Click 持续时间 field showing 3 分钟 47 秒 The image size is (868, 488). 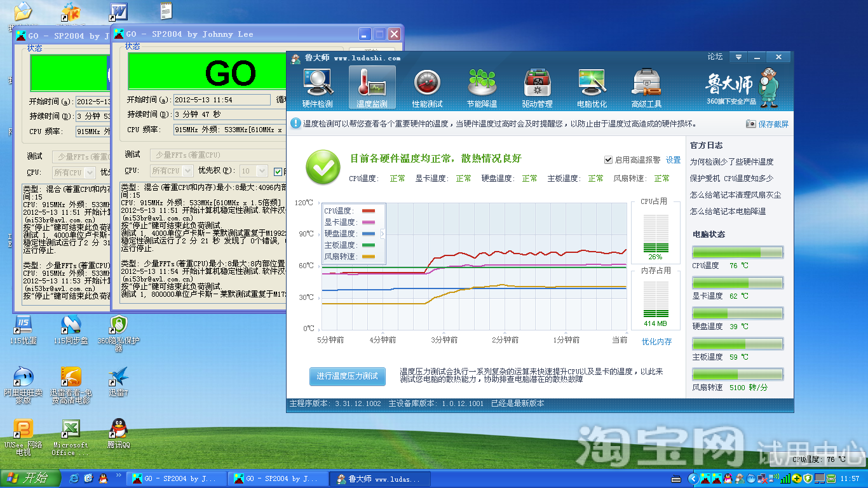pos(230,115)
